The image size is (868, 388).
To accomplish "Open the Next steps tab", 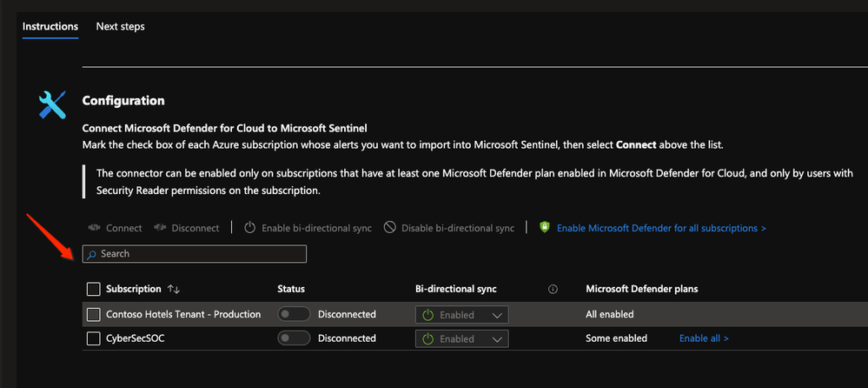I will point(120,27).
